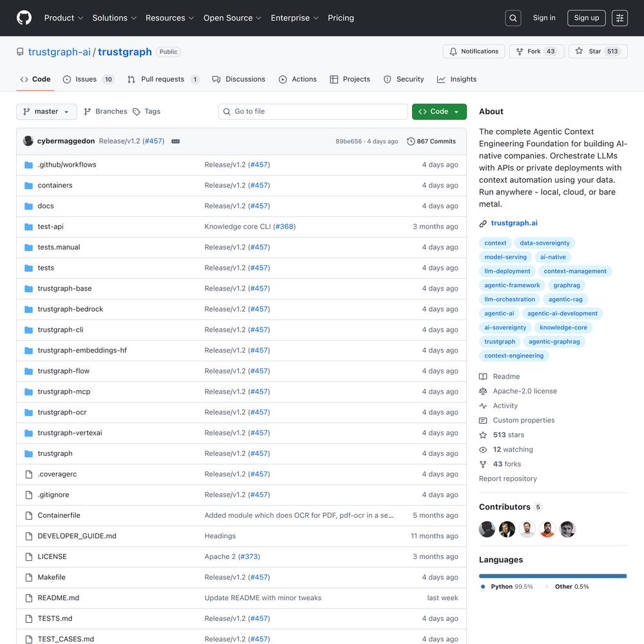Viewport: 644px width, 644px height.
Task: Click the fifth contributor avatar
Action: pos(567,529)
